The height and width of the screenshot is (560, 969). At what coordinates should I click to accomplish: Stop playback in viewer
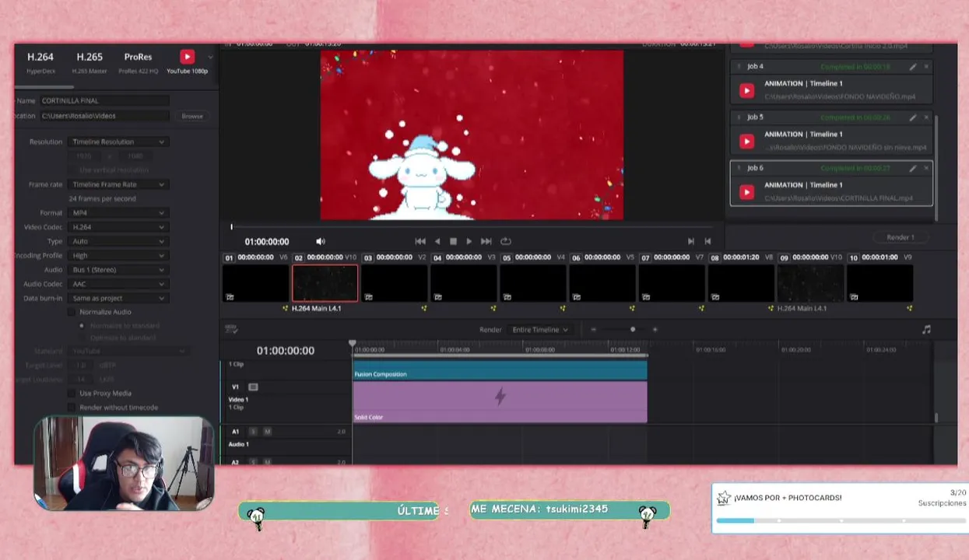point(453,241)
